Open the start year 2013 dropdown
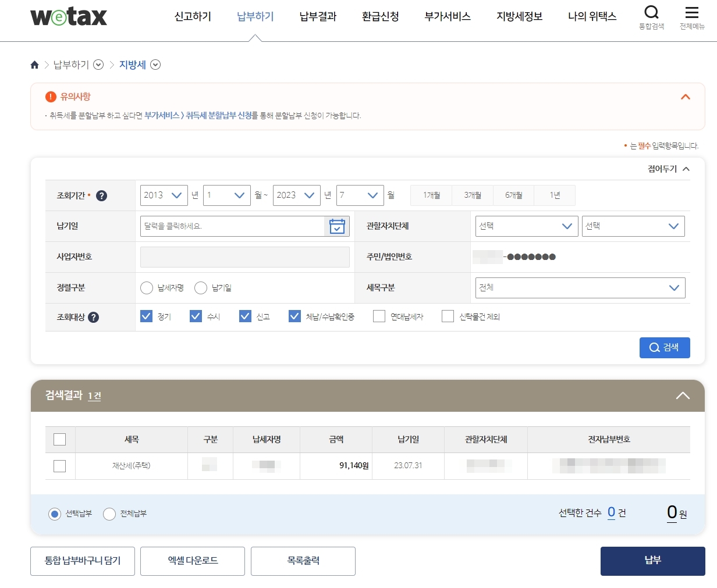 click(x=164, y=195)
